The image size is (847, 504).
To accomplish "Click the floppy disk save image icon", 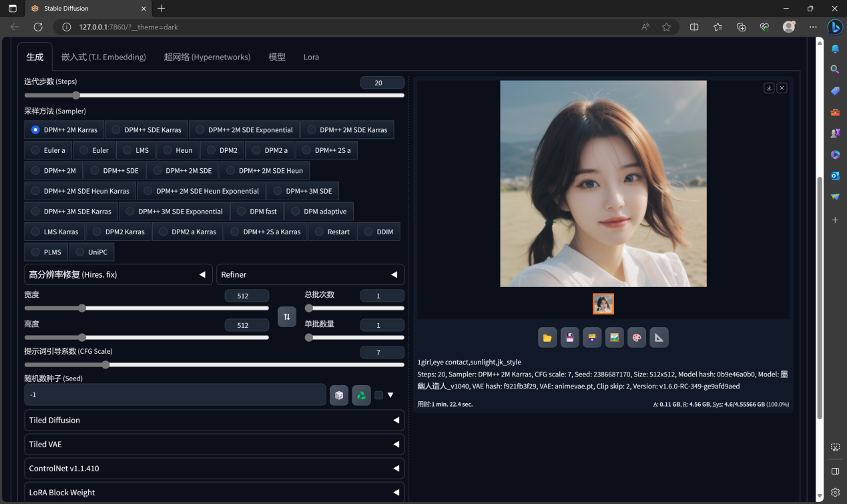I will tap(569, 338).
